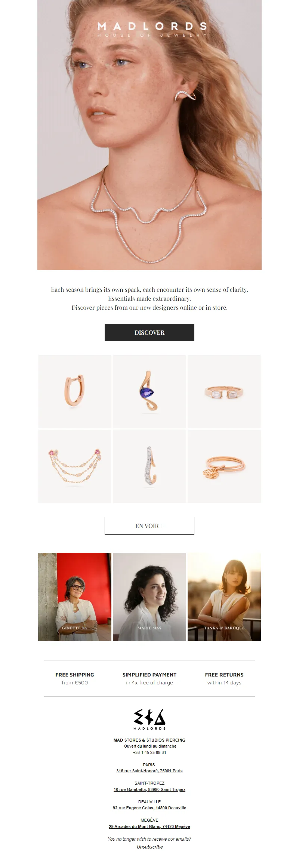Viewport: 299px width, 868px height.
Task: Open the open ring with two diamonds
Action: tap(224, 391)
